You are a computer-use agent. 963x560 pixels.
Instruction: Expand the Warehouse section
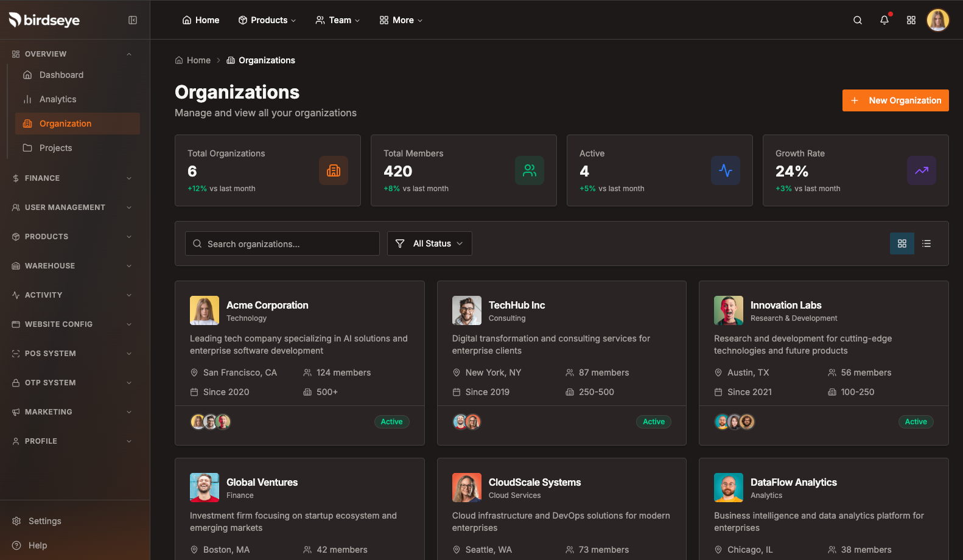coord(72,266)
